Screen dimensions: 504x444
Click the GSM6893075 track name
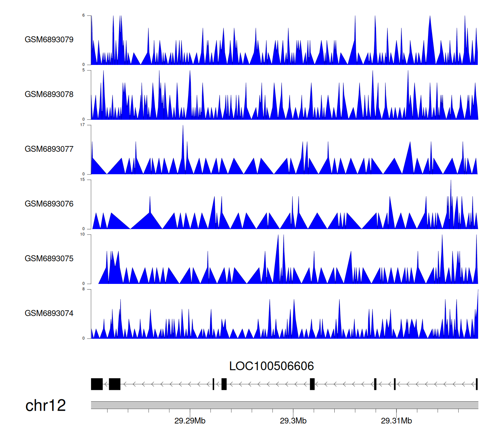tap(49, 259)
